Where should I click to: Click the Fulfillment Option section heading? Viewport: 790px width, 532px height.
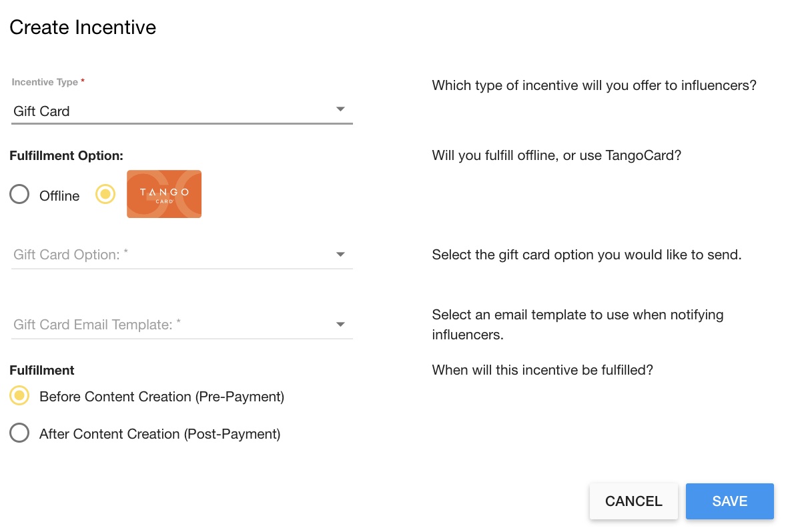click(x=67, y=155)
